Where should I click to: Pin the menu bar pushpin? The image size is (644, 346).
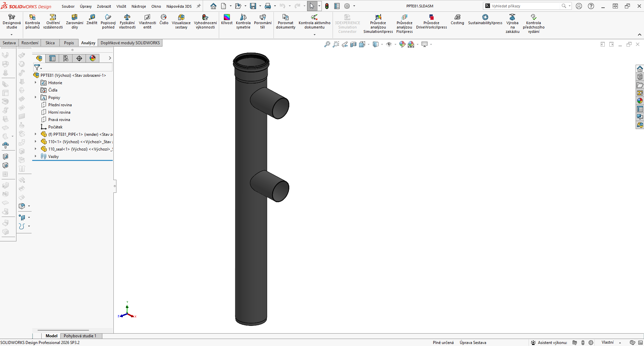coord(199,6)
